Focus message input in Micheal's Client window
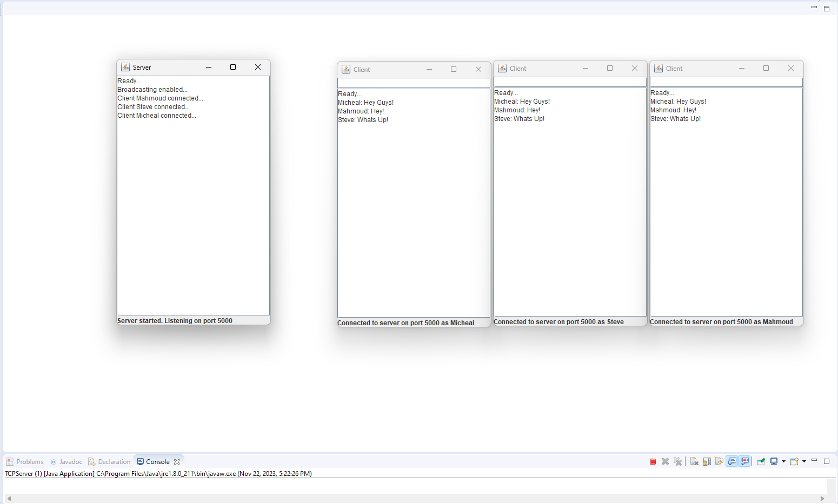 pyautogui.click(x=414, y=83)
